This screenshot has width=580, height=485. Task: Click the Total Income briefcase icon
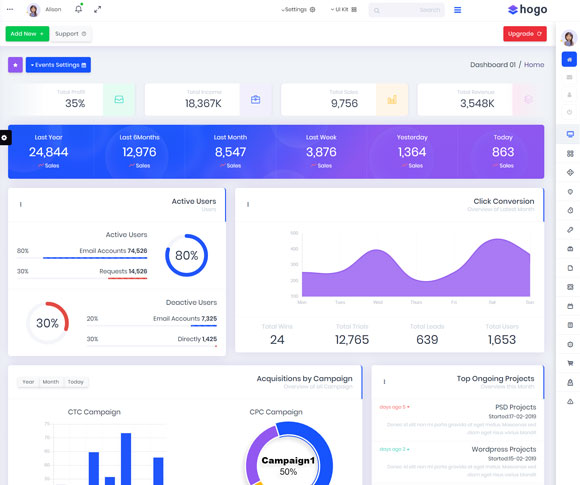point(256,100)
